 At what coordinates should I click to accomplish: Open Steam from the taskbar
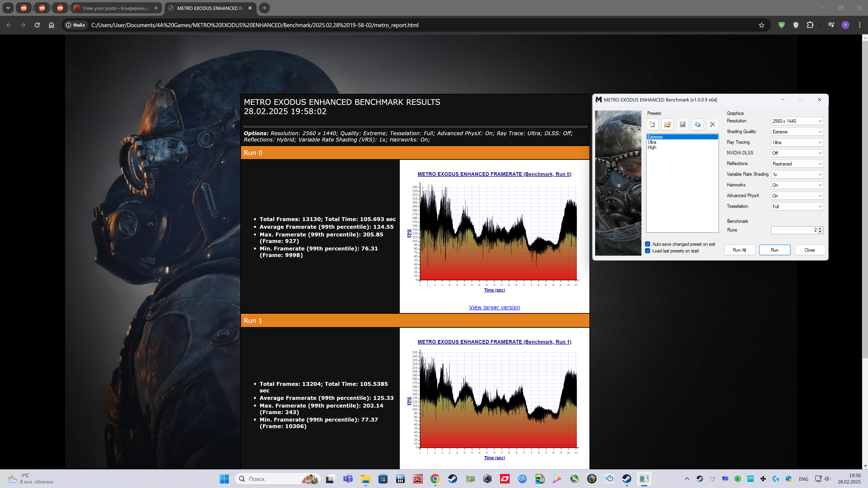click(452, 479)
